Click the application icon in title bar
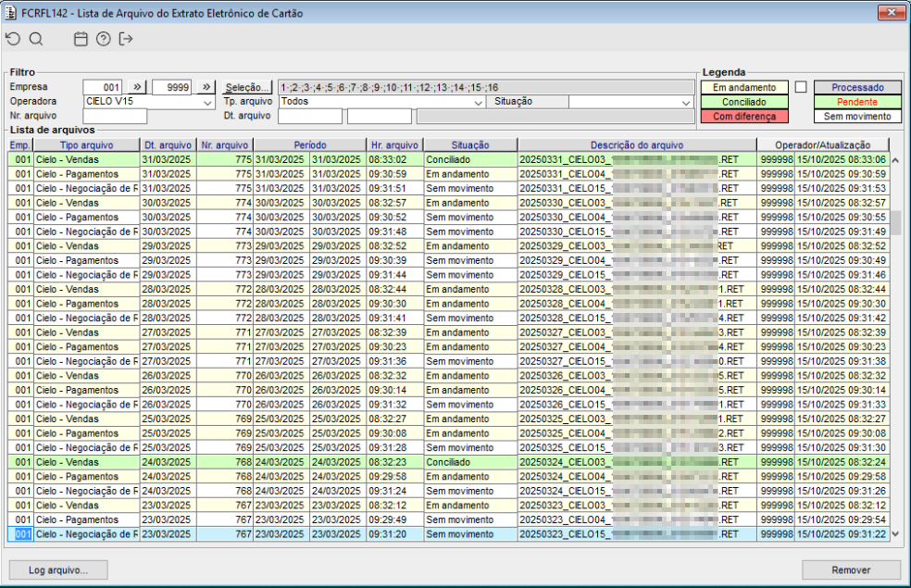This screenshot has height=588, width=911. tap(11, 13)
